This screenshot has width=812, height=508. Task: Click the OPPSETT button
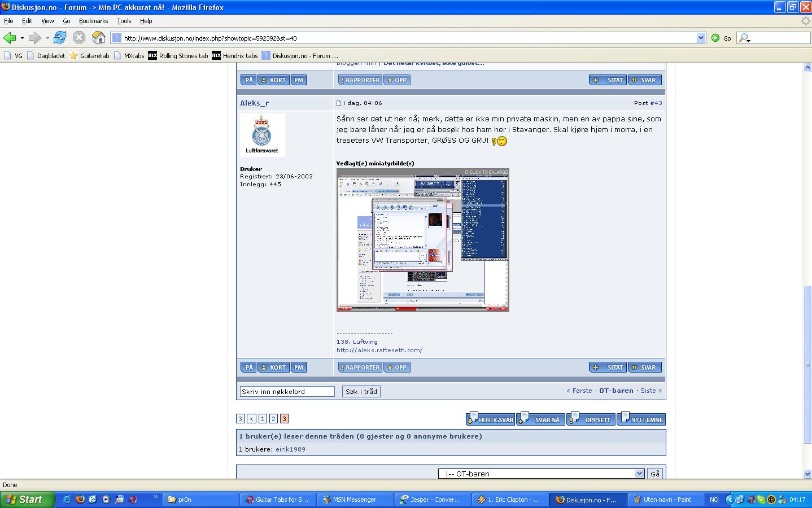pyautogui.click(x=591, y=419)
